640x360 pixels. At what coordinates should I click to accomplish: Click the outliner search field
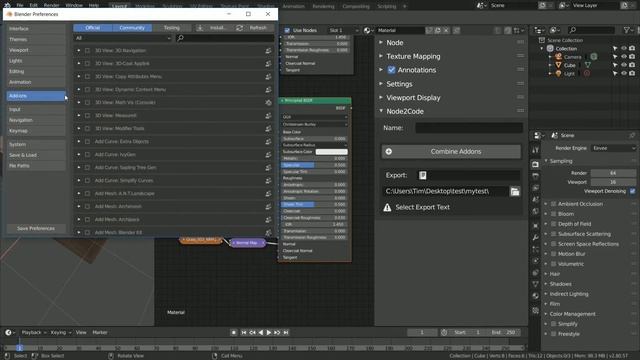click(592, 30)
